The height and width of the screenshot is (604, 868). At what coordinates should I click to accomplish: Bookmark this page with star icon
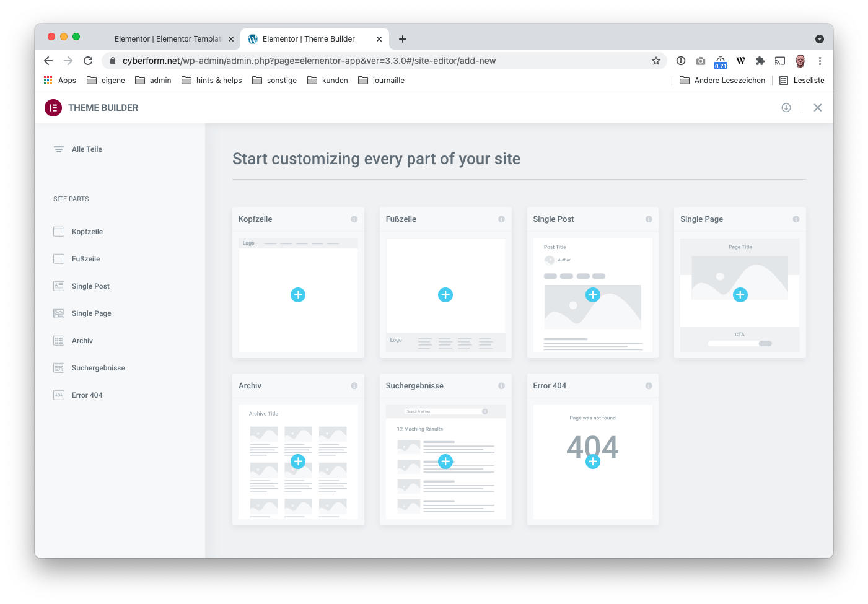656,61
